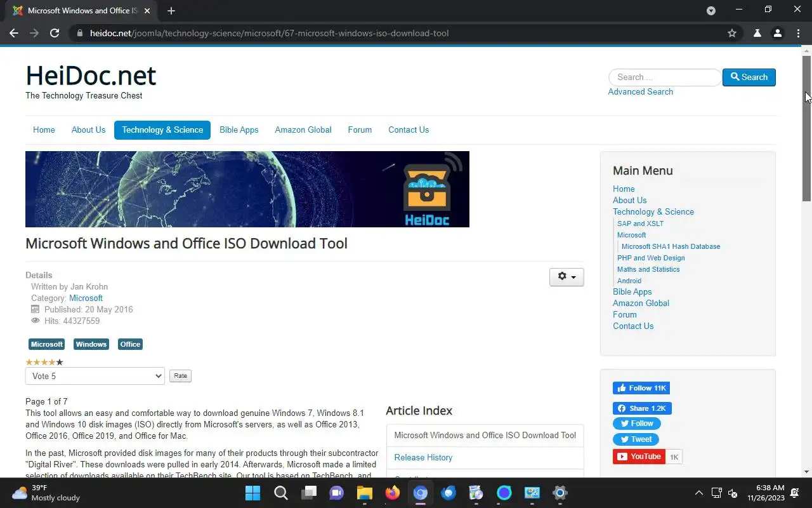Click the Rate button
Image resolution: width=812 pixels, height=508 pixels.
pyautogui.click(x=180, y=376)
